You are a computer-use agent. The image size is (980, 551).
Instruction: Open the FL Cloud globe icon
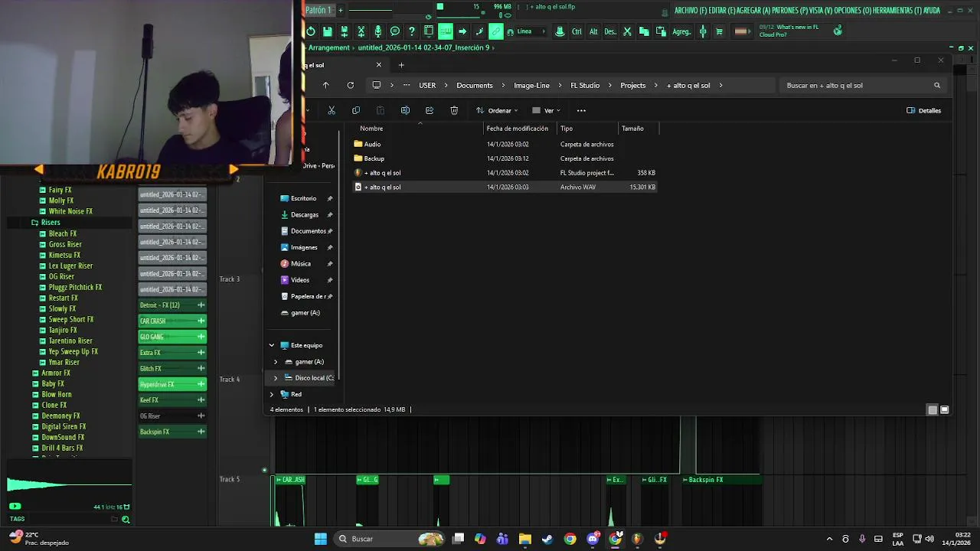(x=838, y=31)
